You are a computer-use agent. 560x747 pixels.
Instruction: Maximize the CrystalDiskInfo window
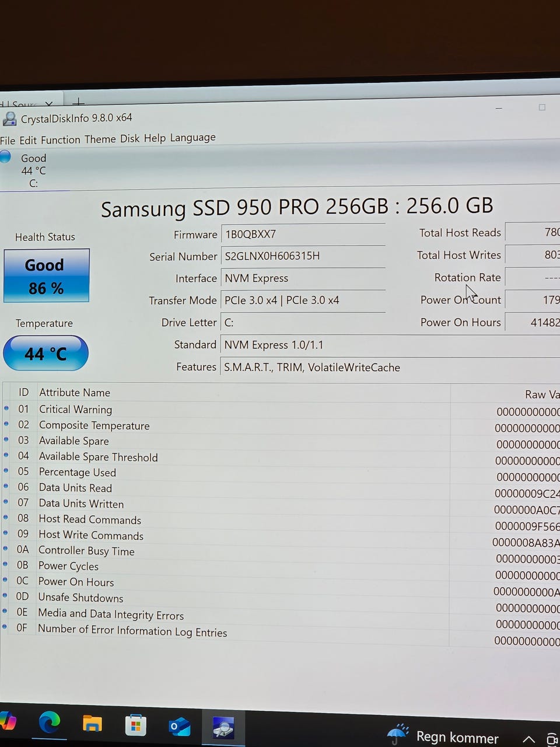[x=542, y=107]
